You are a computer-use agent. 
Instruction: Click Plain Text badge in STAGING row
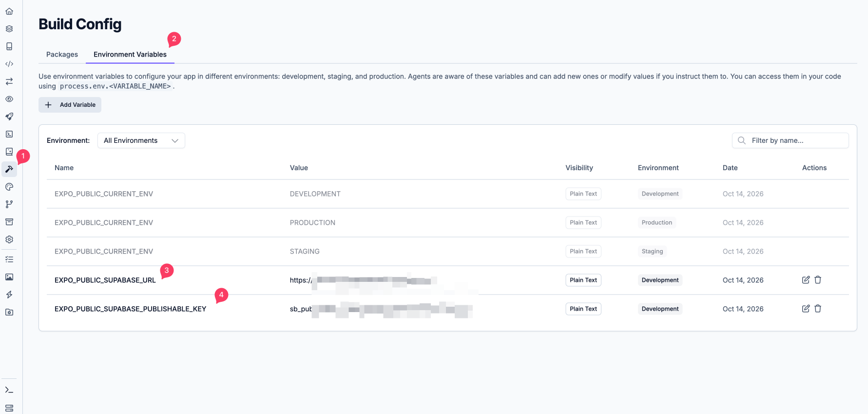(583, 251)
